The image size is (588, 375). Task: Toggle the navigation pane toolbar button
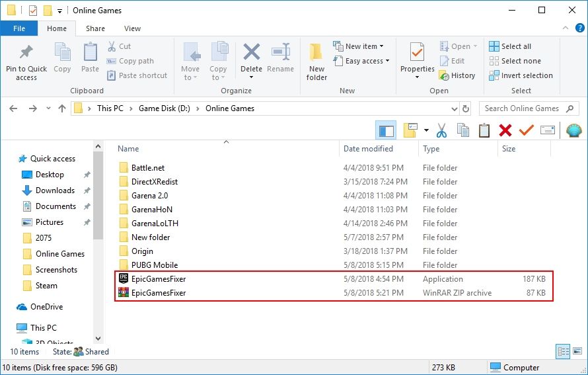[x=386, y=130]
